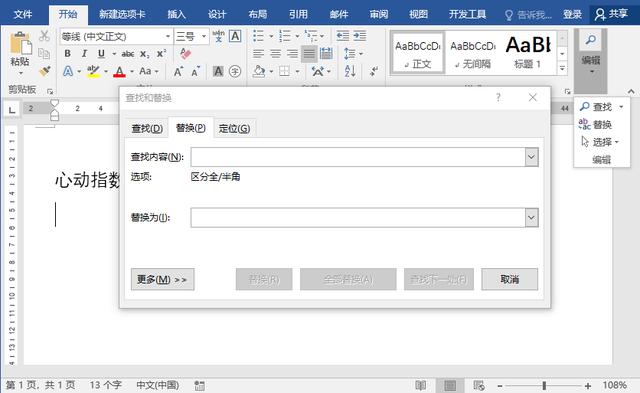Open the Find dropdown arrow in Editing
The height and width of the screenshot is (393, 640).
tap(621, 107)
